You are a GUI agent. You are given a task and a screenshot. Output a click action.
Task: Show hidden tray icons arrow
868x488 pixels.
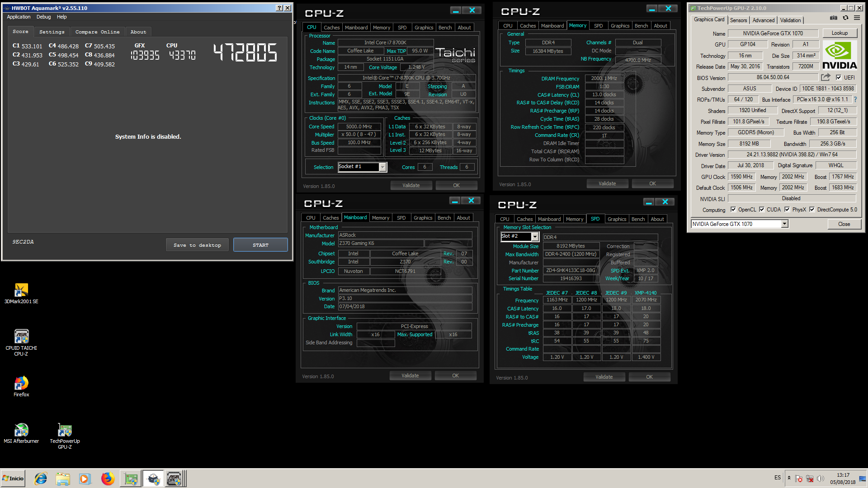click(789, 478)
